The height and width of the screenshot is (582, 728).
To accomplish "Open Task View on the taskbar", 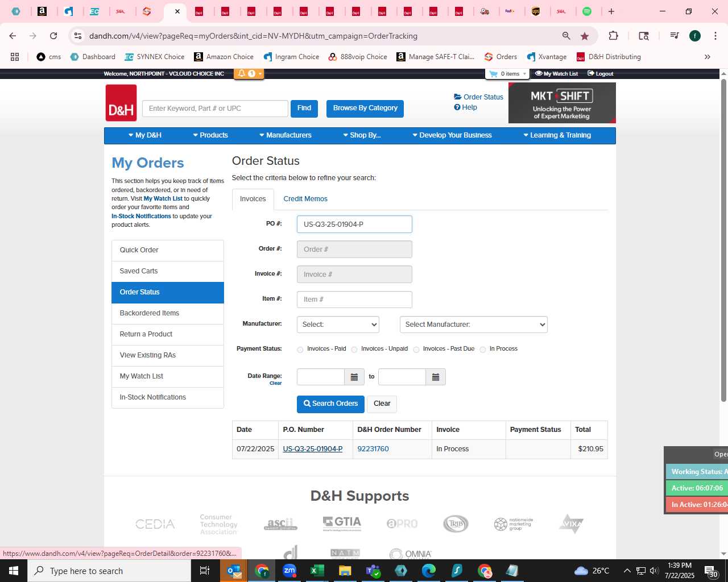I will click(x=205, y=571).
